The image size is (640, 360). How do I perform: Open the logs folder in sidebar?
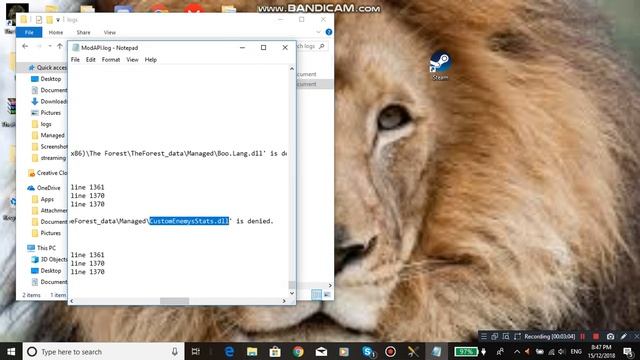point(42,124)
